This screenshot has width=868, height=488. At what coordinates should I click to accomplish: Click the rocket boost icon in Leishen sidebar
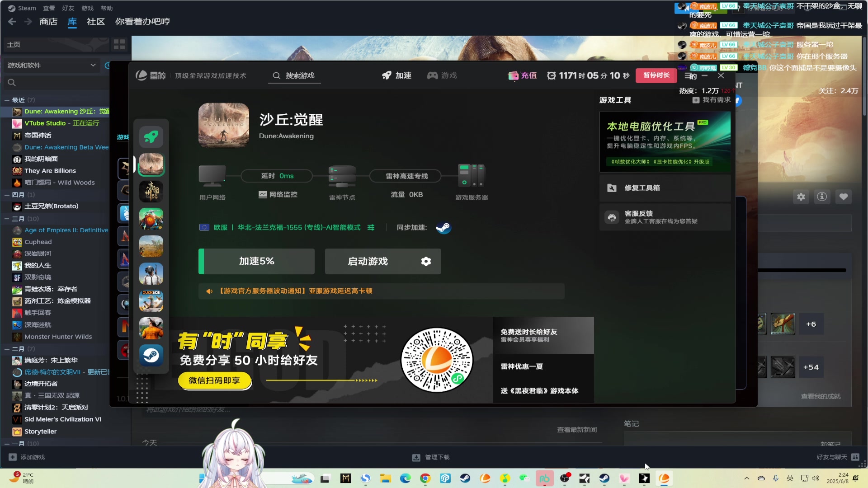pos(151,137)
